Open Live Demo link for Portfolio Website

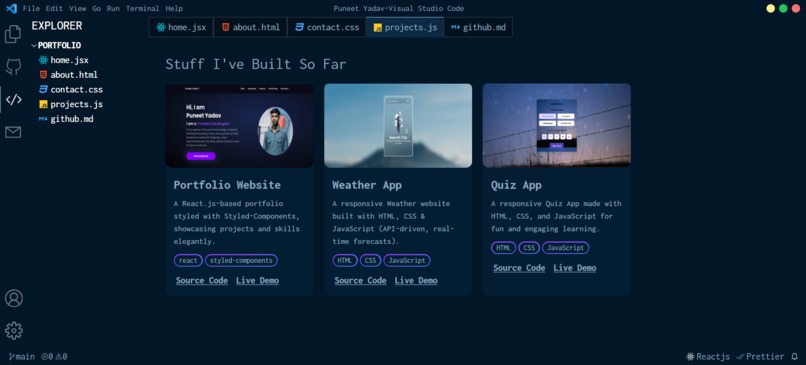(x=258, y=281)
